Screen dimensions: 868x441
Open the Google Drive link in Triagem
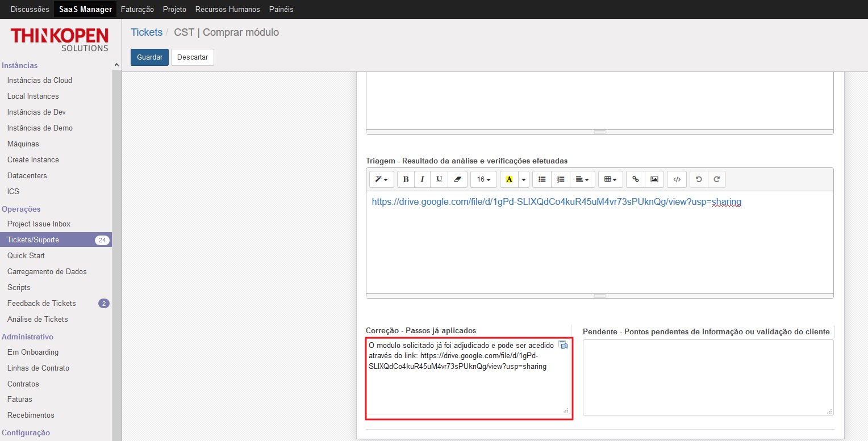[x=556, y=202]
